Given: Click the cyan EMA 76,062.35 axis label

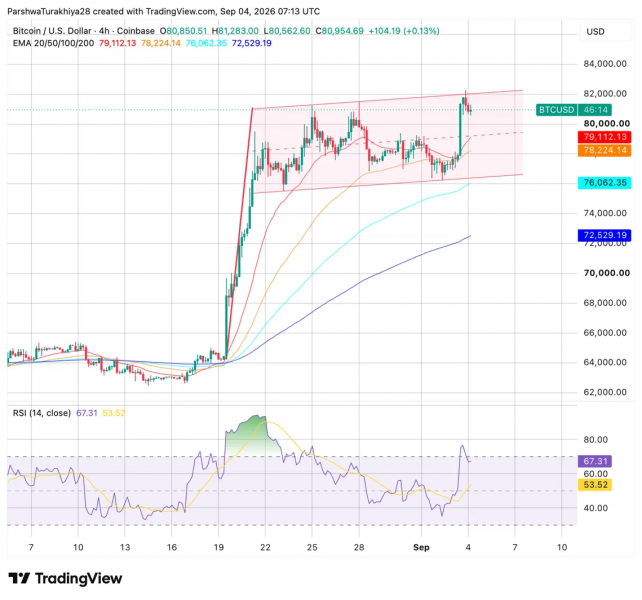Looking at the screenshot, I should click(x=605, y=183).
